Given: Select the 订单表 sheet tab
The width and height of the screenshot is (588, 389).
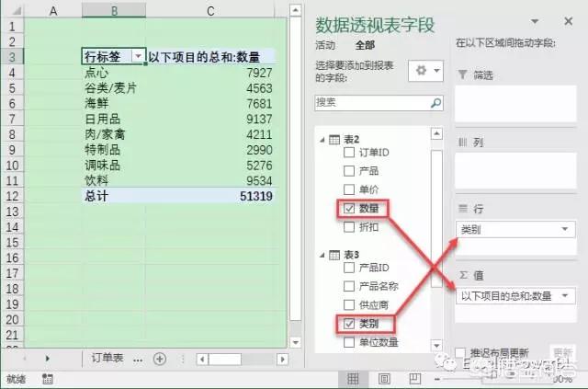Looking at the screenshot, I should (107, 359).
